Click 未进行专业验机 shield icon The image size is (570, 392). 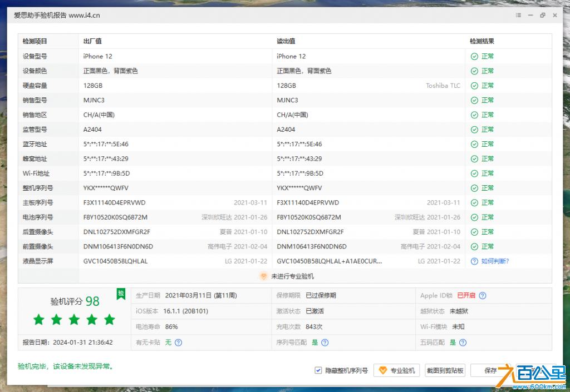(263, 276)
